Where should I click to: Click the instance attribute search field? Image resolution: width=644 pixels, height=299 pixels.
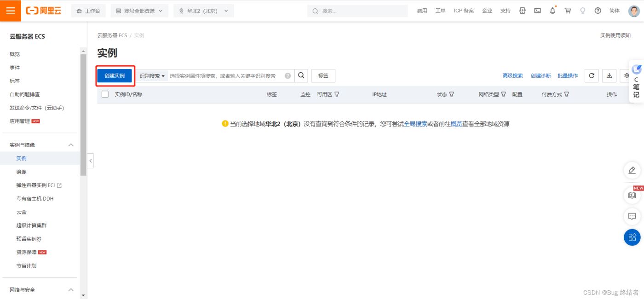click(225, 76)
